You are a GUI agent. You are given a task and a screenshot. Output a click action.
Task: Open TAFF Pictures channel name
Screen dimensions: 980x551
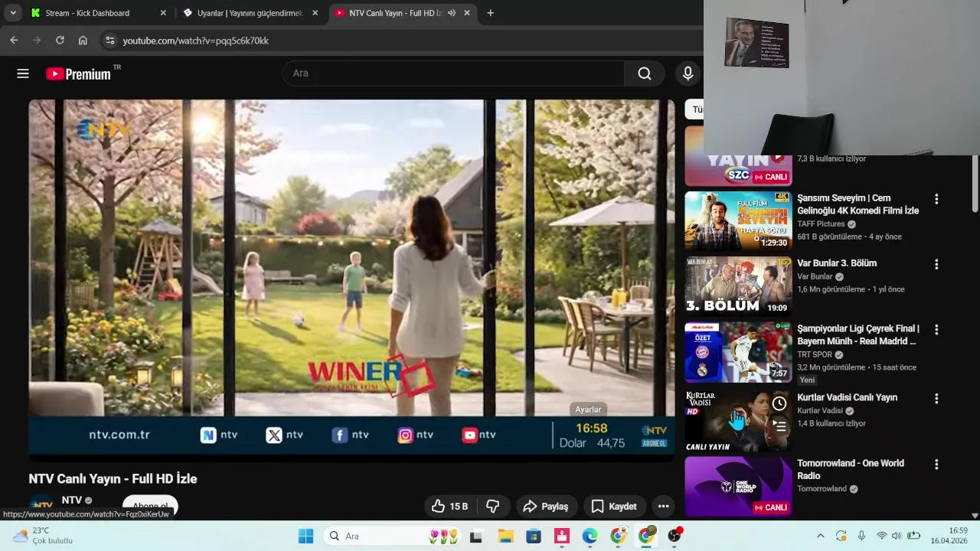click(821, 224)
